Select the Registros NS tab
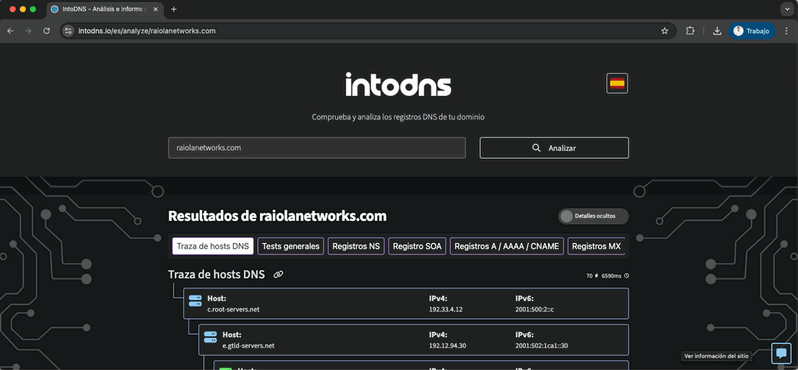The image size is (798, 370). pos(356,246)
